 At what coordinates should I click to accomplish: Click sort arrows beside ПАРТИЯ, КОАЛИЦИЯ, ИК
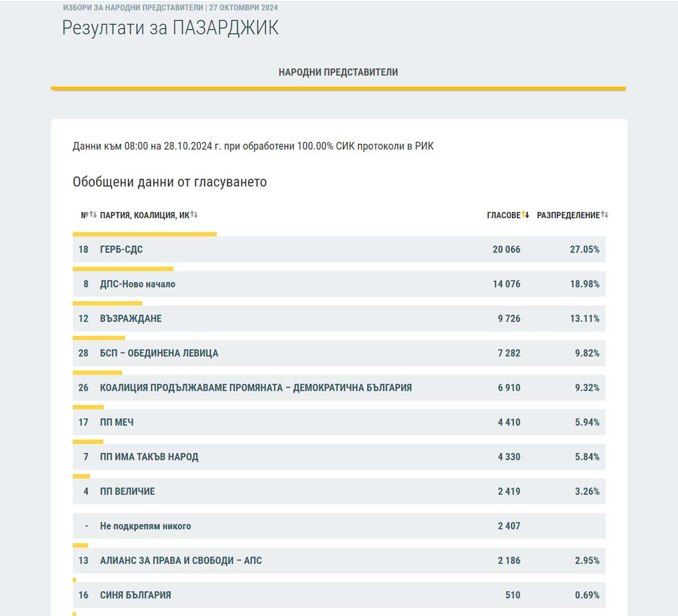pyautogui.click(x=194, y=215)
